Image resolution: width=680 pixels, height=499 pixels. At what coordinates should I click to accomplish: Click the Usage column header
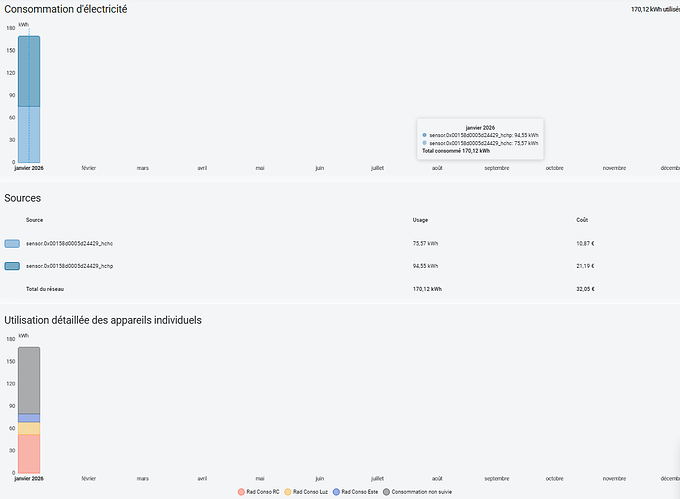420,219
